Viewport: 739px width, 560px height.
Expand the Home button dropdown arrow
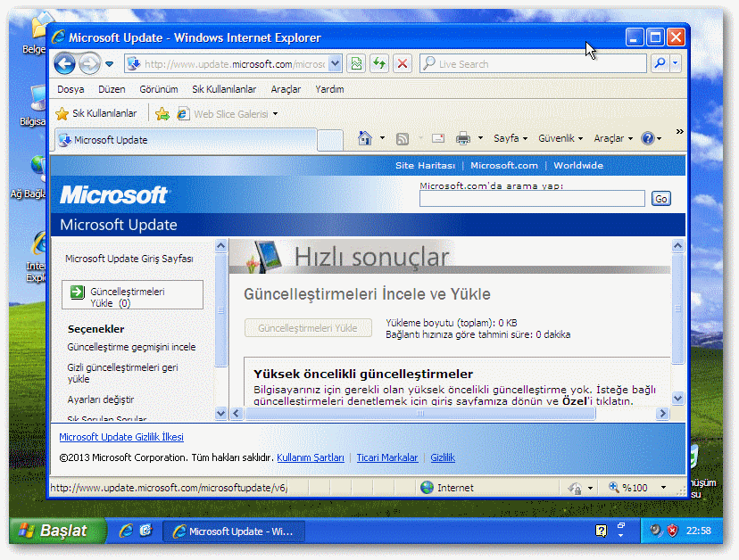click(x=382, y=138)
